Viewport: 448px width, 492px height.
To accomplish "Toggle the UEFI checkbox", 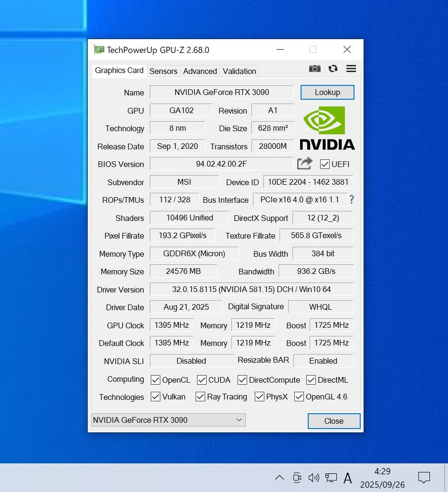I will [325, 164].
